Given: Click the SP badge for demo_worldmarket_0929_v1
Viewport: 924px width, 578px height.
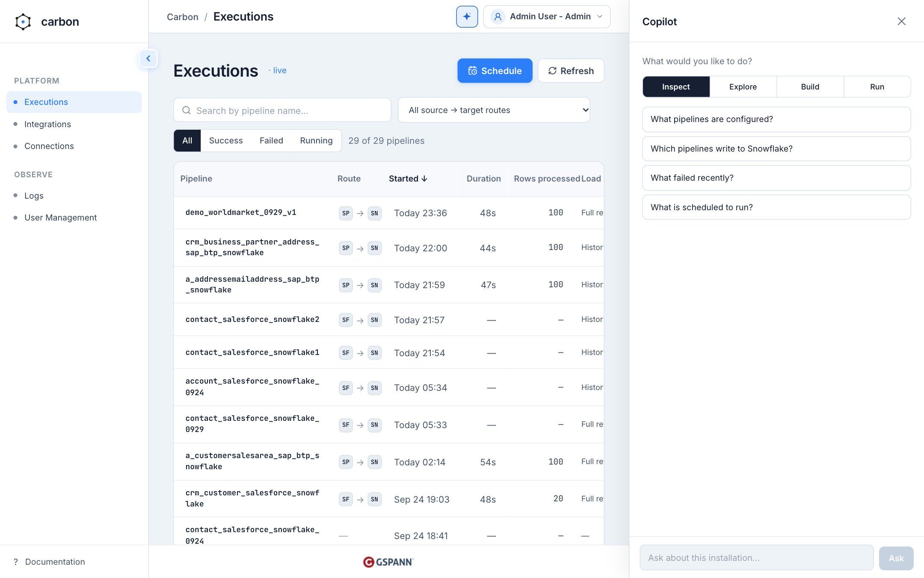Looking at the screenshot, I should (346, 213).
